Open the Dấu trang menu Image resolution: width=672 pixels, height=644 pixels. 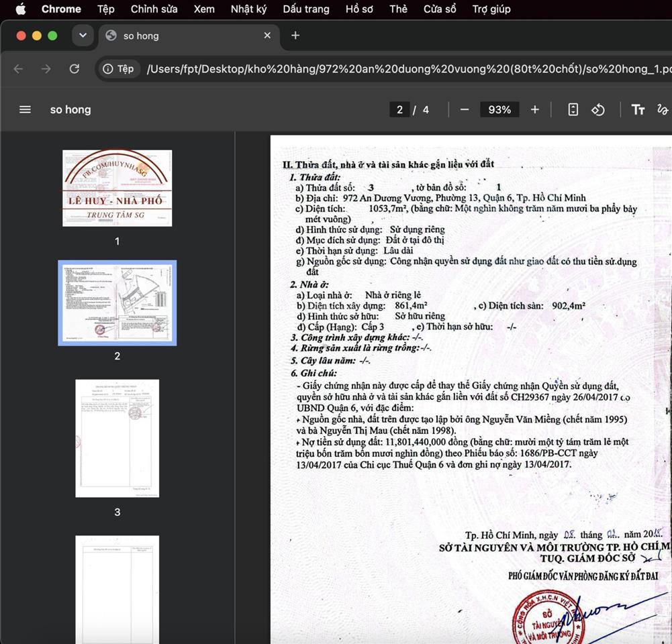[x=306, y=9]
